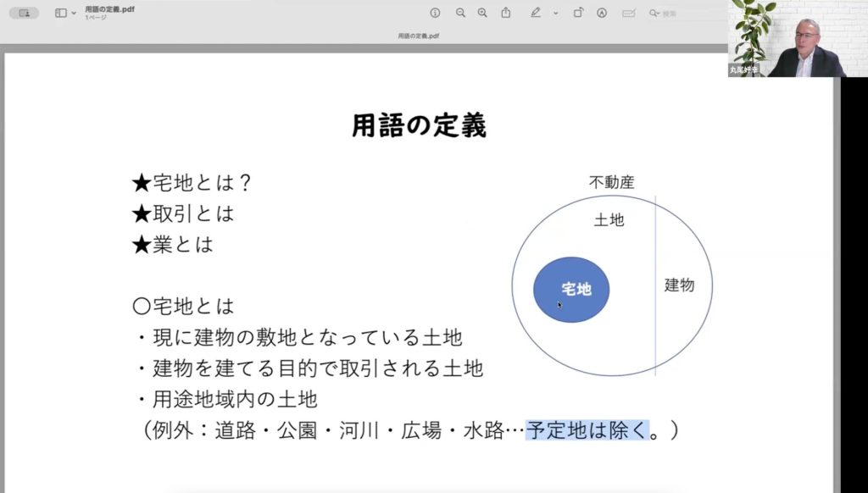The image size is (868, 493).
Task: Click the blue 宅地 ellipse in diagram
Action: click(x=571, y=290)
